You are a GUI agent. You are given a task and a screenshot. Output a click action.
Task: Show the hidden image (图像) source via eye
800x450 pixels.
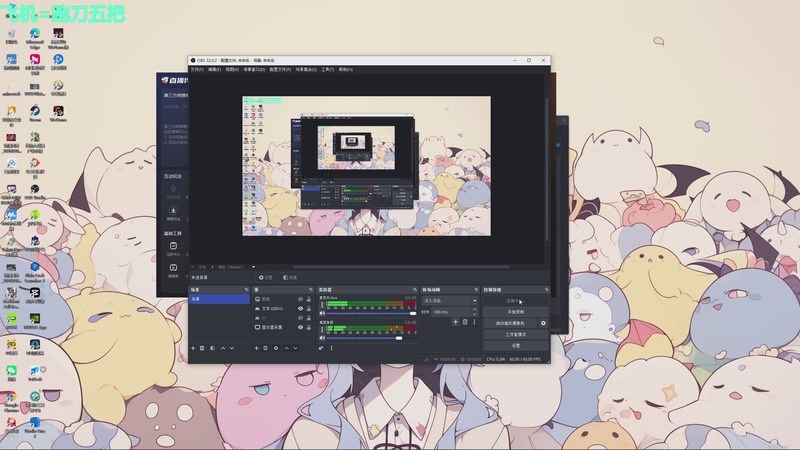click(301, 299)
